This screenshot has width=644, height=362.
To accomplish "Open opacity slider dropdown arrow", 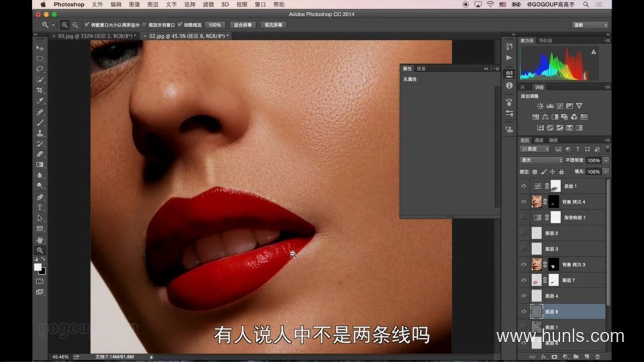I will (606, 160).
